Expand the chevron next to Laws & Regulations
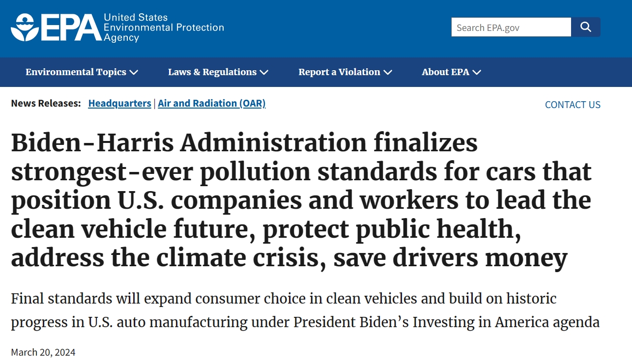This screenshot has width=632, height=364. [264, 73]
